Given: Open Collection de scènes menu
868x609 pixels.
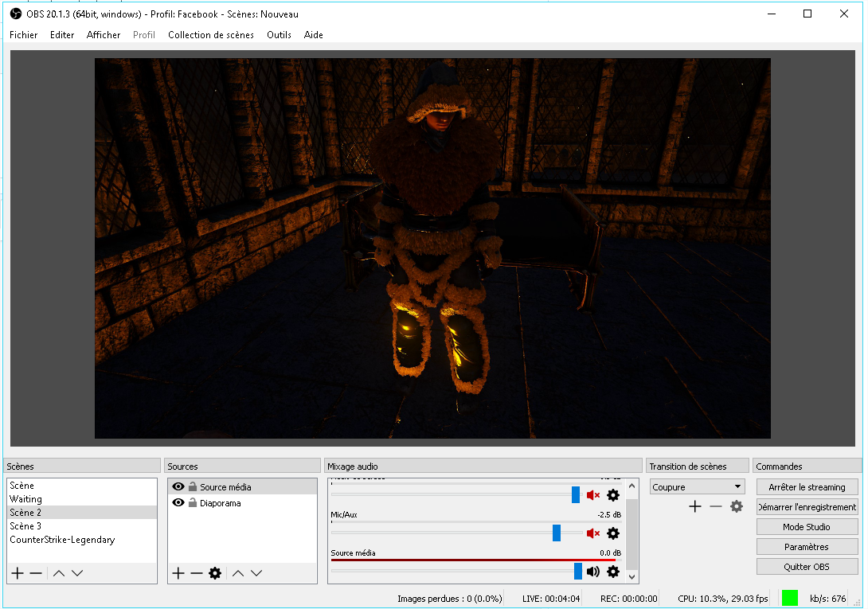Looking at the screenshot, I should pyautogui.click(x=211, y=35).
